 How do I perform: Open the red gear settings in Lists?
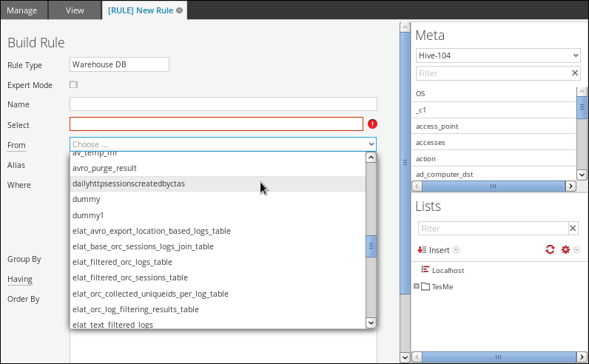pos(566,250)
